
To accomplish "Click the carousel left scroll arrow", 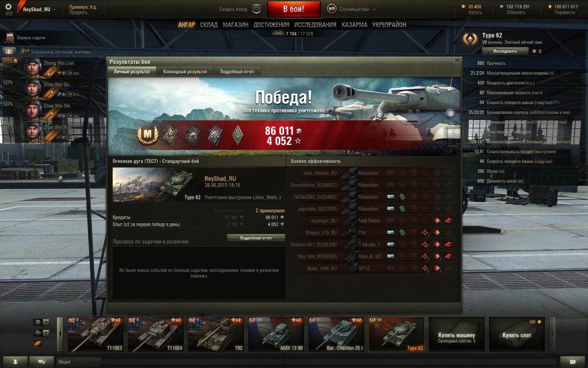I will click(x=60, y=334).
